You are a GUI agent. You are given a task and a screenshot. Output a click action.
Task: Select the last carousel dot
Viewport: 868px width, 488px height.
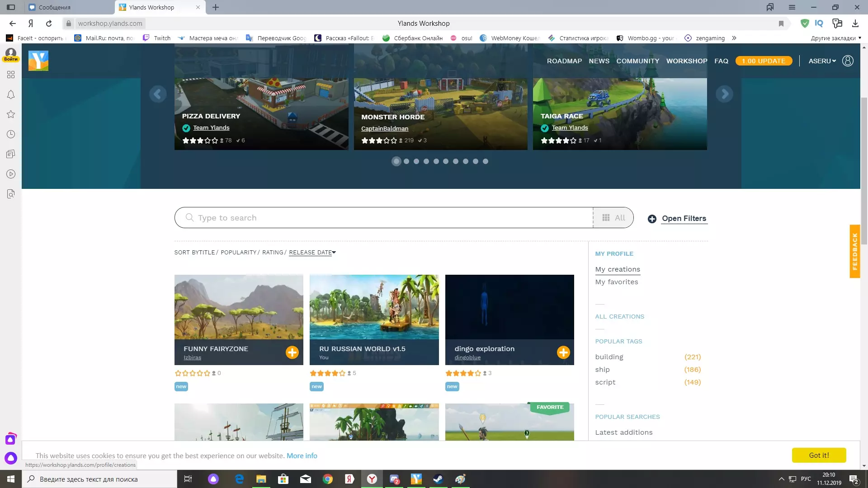tap(485, 161)
